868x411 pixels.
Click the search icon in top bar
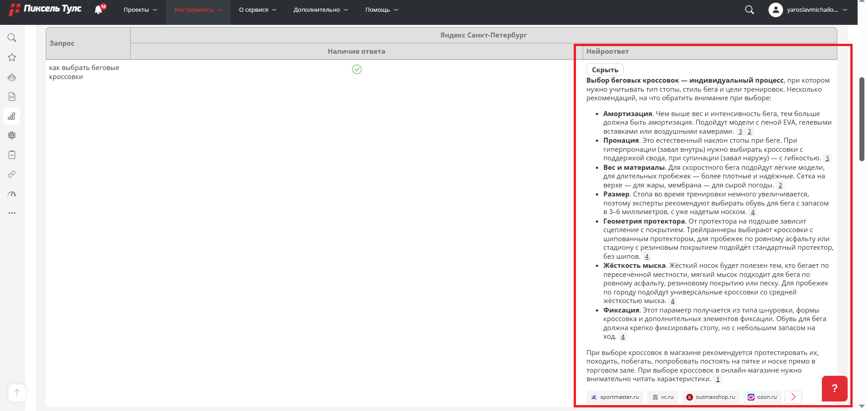click(749, 10)
